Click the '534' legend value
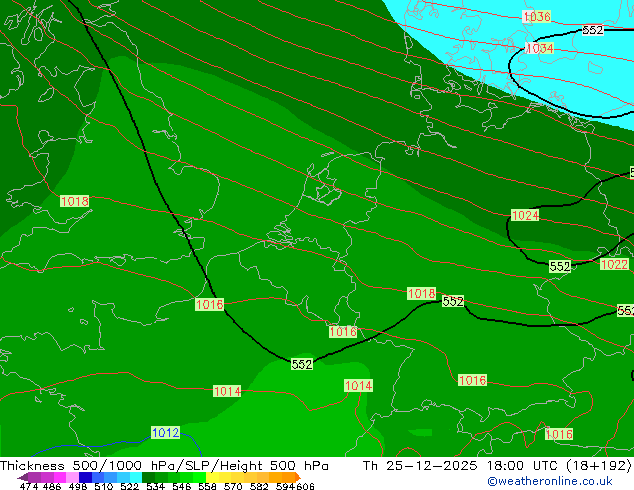The width and height of the screenshot is (634, 490). click(156, 486)
